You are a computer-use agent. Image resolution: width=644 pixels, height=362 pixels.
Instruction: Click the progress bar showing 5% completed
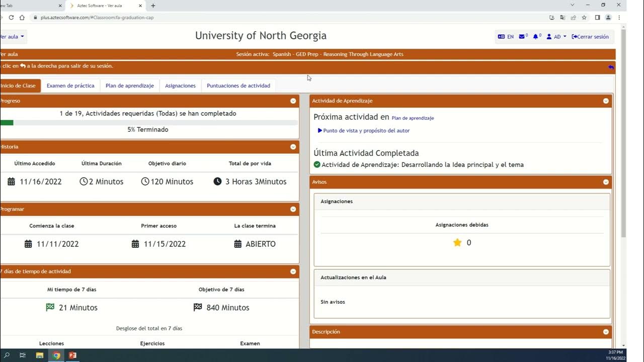(149, 123)
